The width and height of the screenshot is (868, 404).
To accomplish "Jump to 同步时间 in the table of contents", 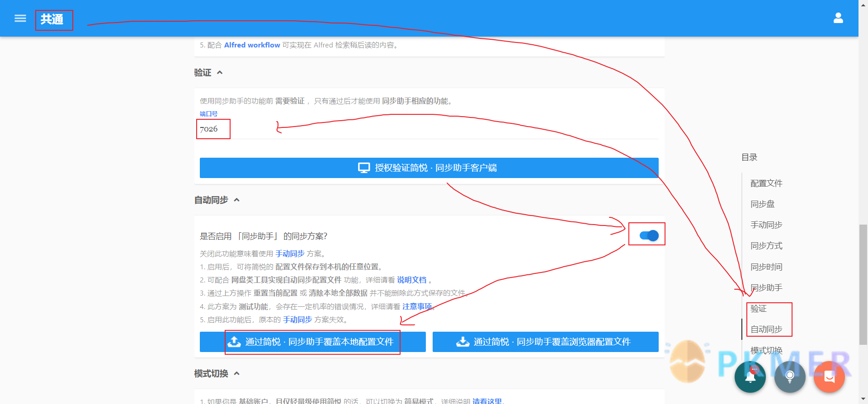I will [766, 267].
